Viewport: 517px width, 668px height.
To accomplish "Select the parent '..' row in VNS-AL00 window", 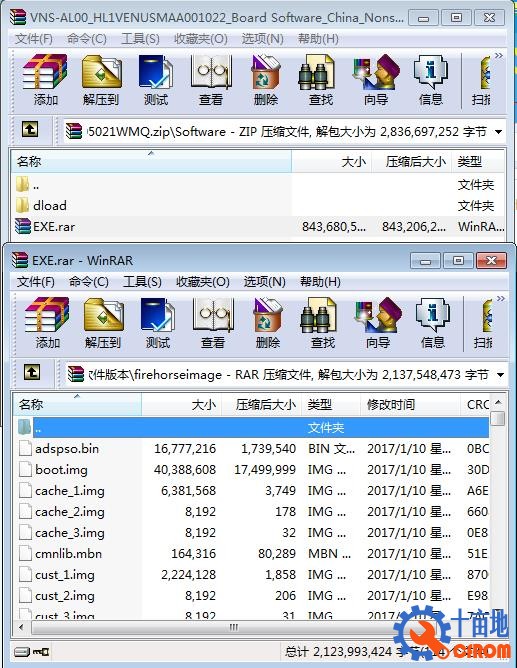I will pyautogui.click(x=258, y=185).
